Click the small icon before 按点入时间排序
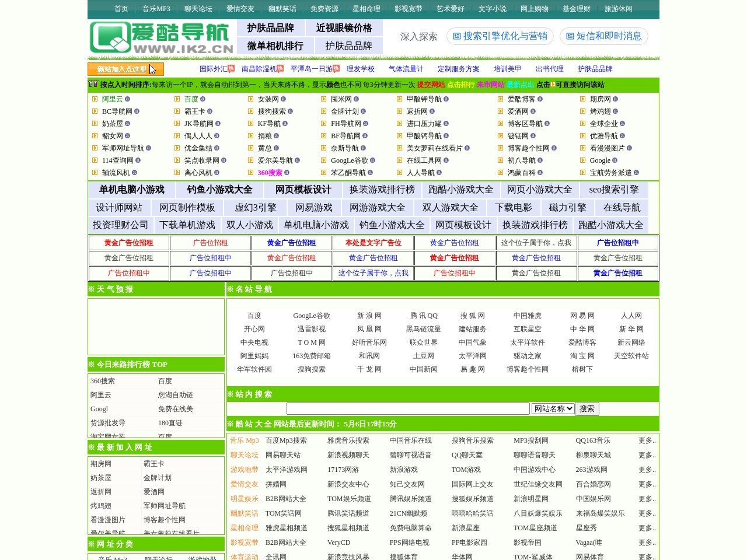The width and height of the screenshot is (747, 560). [x=93, y=84]
